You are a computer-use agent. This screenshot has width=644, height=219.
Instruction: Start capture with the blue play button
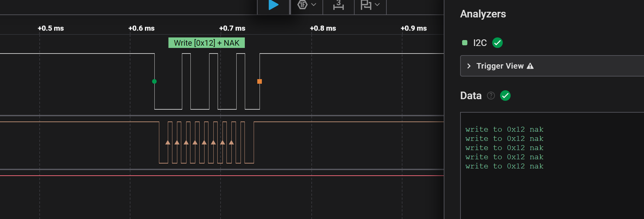pyautogui.click(x=273, y=5)
